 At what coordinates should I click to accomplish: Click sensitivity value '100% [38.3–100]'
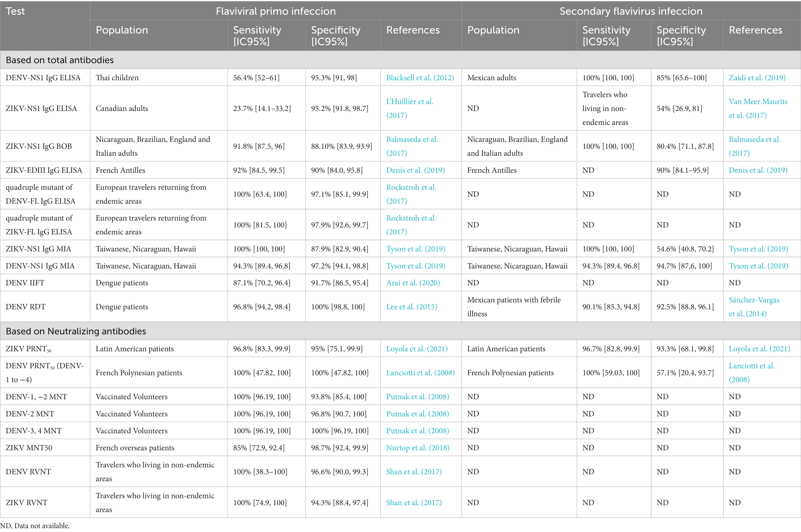click(x=260, y=472)
